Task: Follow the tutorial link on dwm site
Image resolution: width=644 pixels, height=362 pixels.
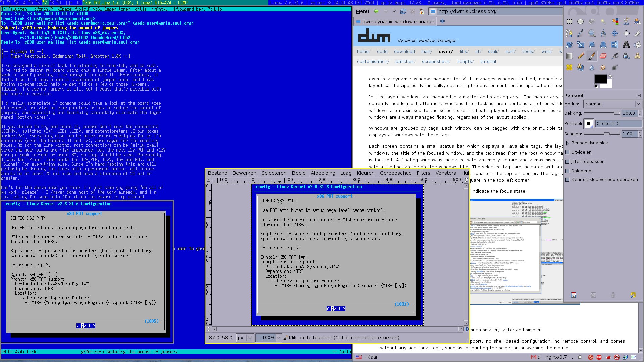Action: (x=488, y=62)
